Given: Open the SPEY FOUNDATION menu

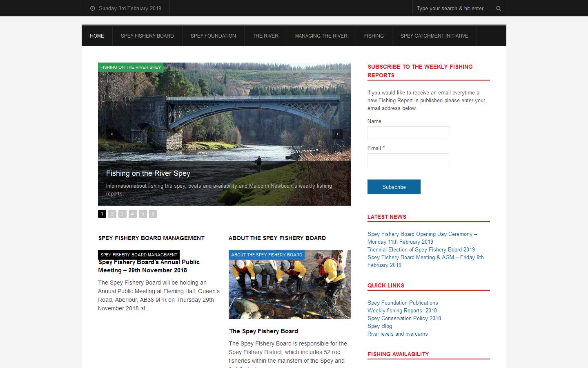Looking at the screenshot, I should tap(213, 36).
